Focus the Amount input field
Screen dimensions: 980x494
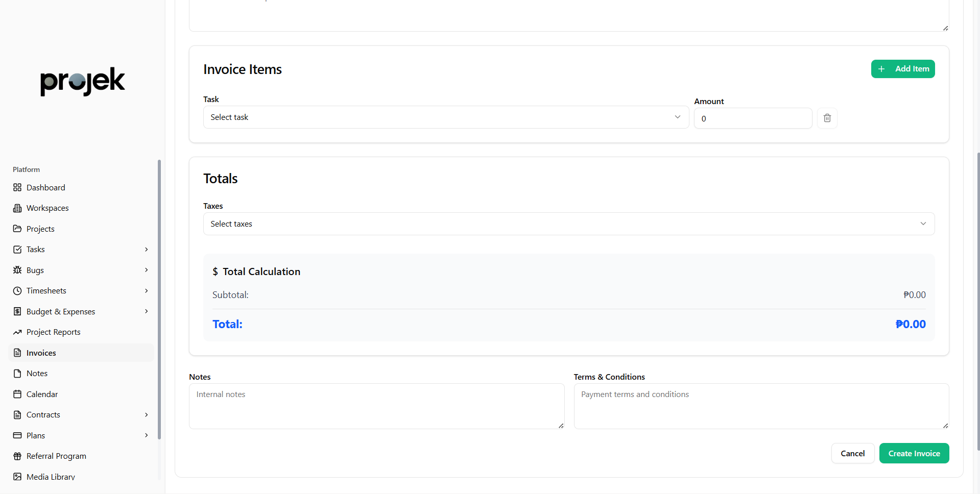click(x=752, y=118)
